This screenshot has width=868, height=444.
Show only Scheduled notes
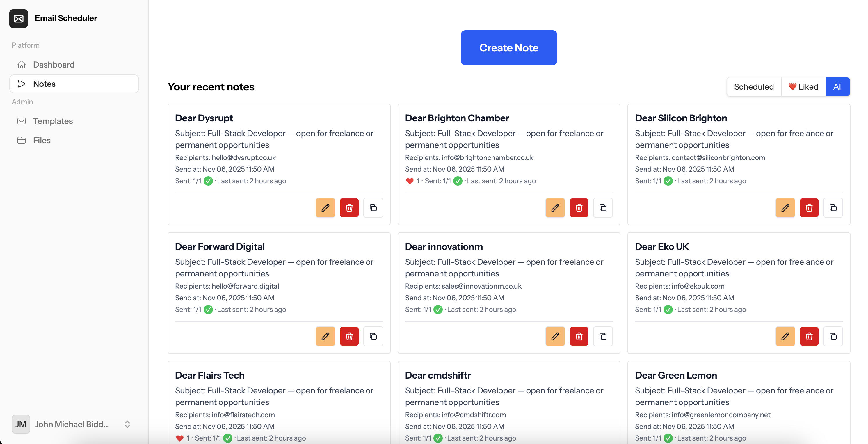point(753,87)
